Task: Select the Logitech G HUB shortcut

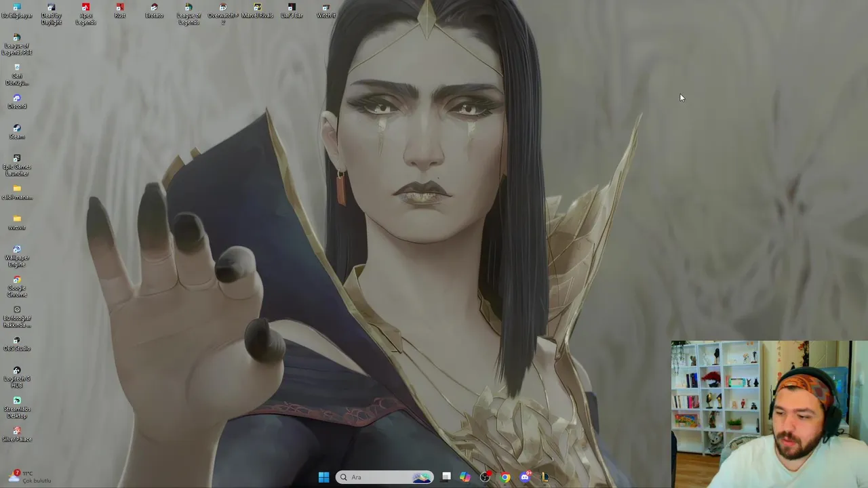Action: click(17, 378)
